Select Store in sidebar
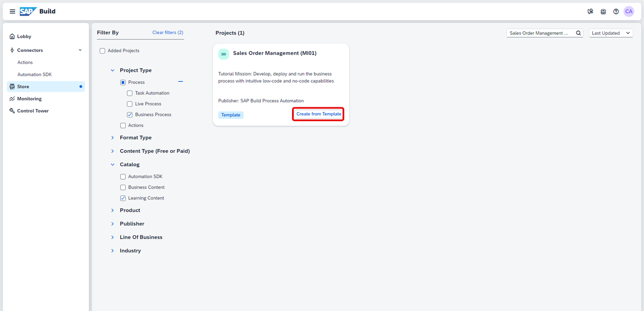Image resolution: width=644 pixels, height=311 pixels. coord(46,87)
